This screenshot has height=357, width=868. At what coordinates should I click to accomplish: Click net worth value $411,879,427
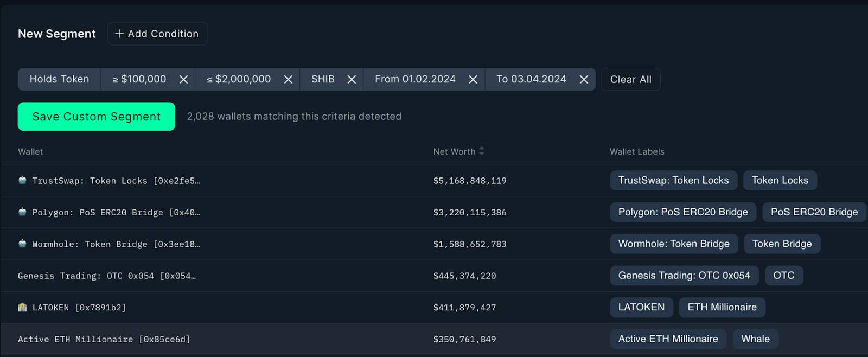464,308
